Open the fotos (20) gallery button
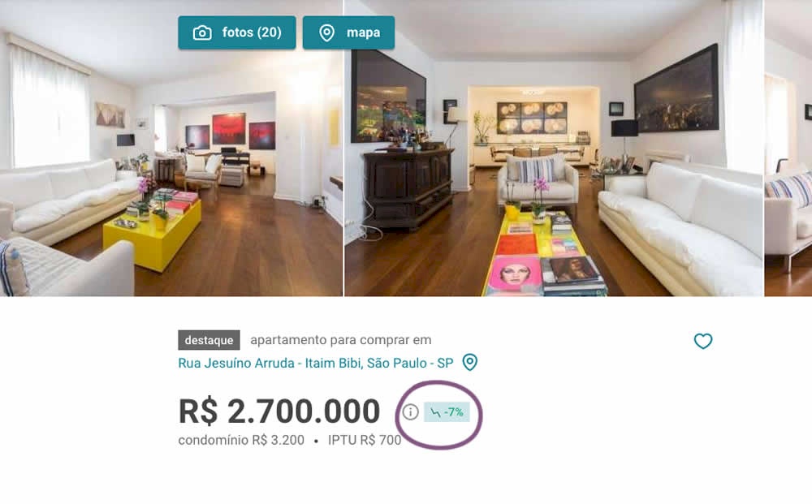 236,32
